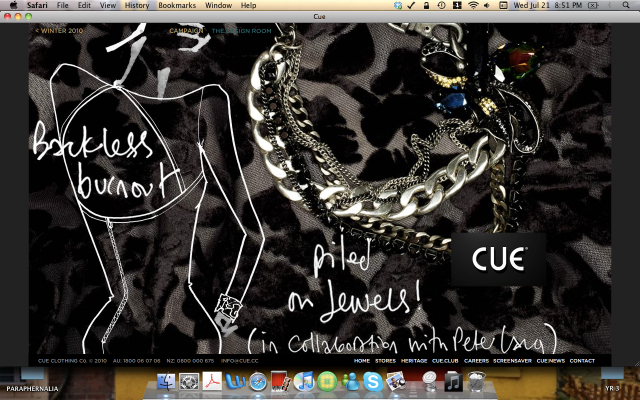This screenshot has width=640, height=400.
Task: Open the Apple menu
Action: point(13,5)
